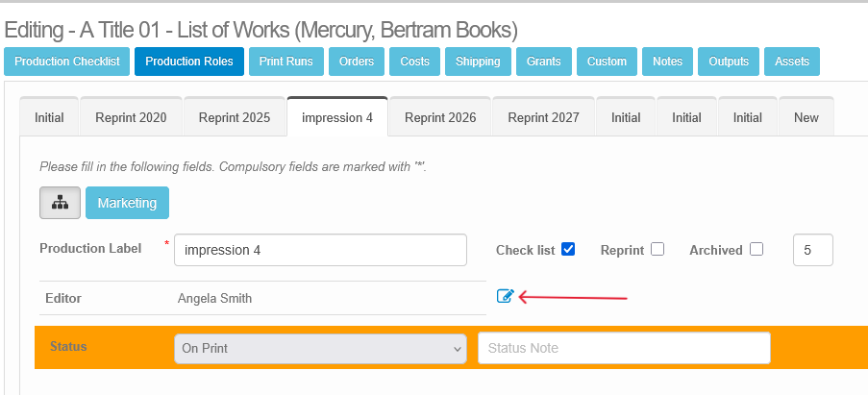Click the Marketing button

[127, 203]
